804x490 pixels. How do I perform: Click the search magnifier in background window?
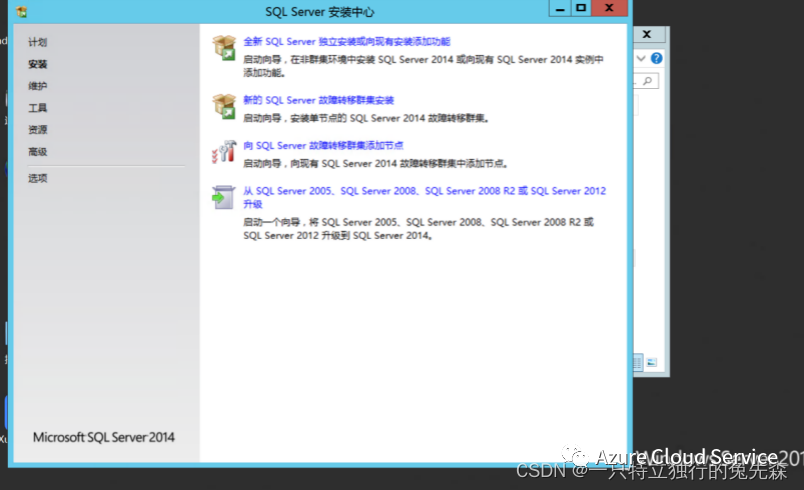(648, 81)
